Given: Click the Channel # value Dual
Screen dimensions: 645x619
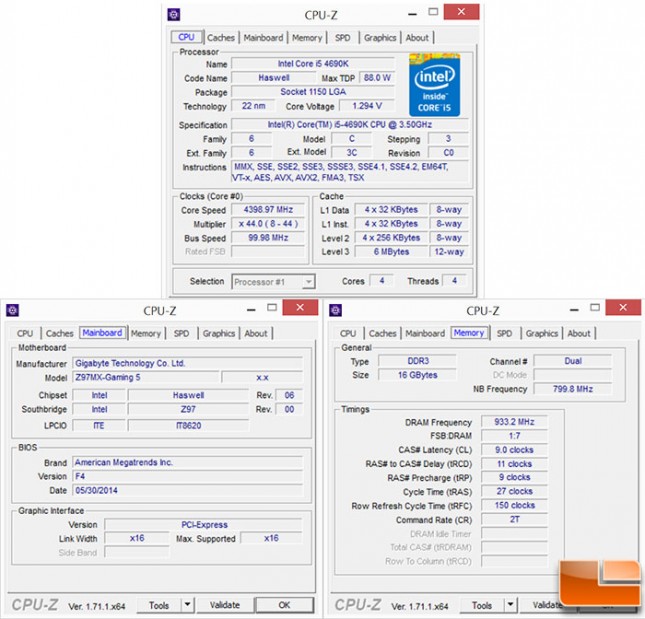Looking at the screenshot, I should 573,361.
